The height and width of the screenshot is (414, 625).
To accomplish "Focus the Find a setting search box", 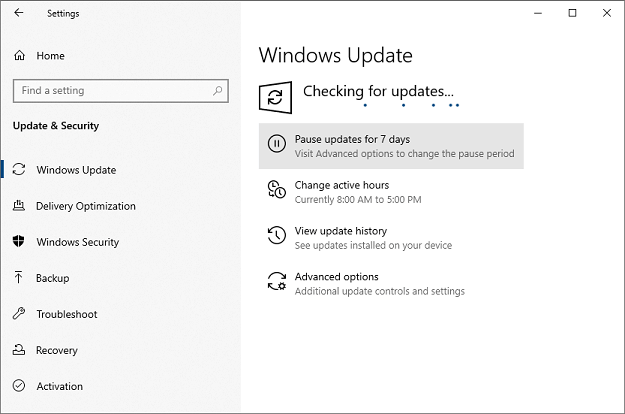I will (110, 90).
